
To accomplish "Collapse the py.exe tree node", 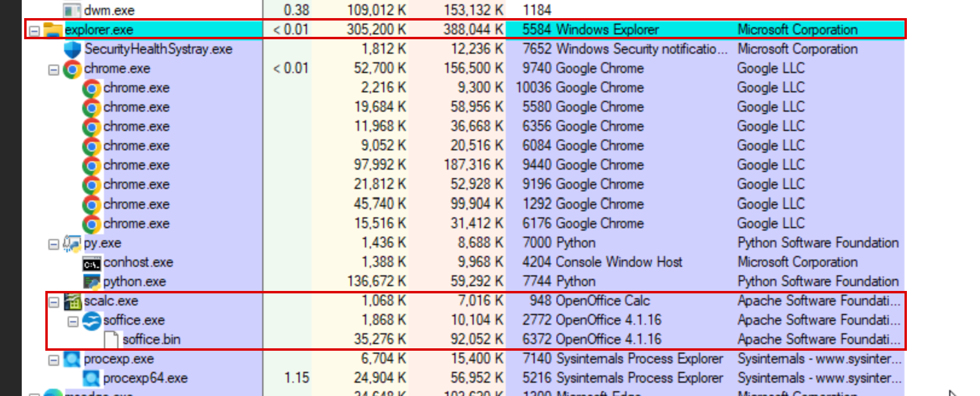I will (54, 244).
